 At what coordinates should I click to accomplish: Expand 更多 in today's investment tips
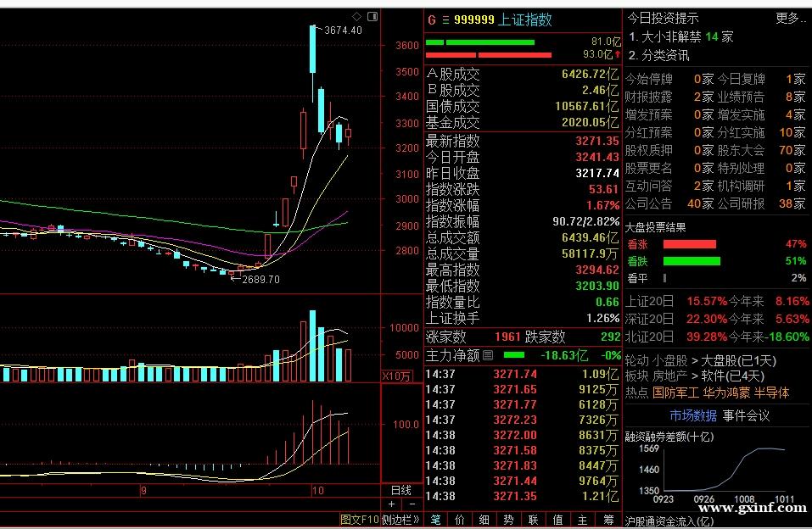[790, 18]
